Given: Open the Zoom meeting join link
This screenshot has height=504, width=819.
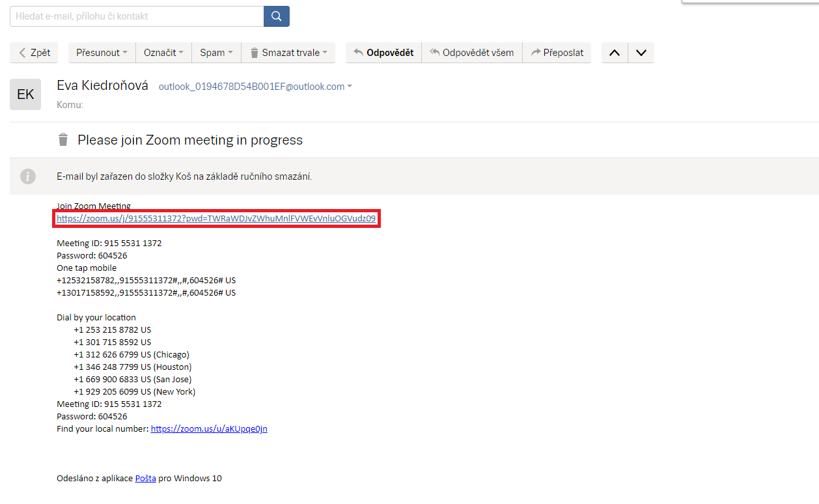Looking at the screenshot, I should coord(216,219).
